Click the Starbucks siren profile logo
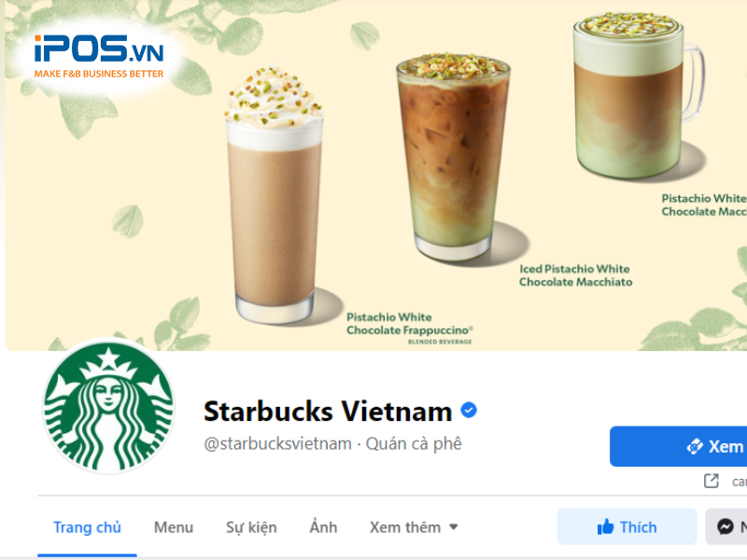 point(108,408)
